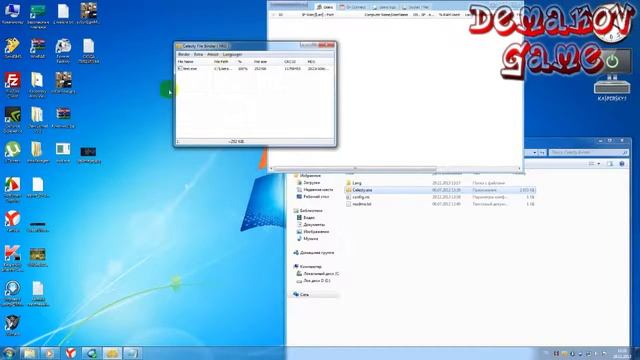Select the NVIDIA GeForce Experience desktop icon

click(13, 120)
